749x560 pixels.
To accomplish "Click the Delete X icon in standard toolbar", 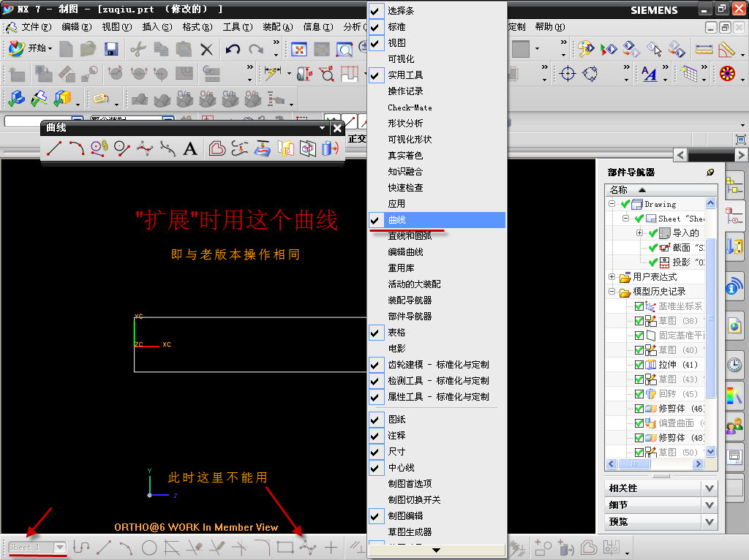I will tap(206, 49).
